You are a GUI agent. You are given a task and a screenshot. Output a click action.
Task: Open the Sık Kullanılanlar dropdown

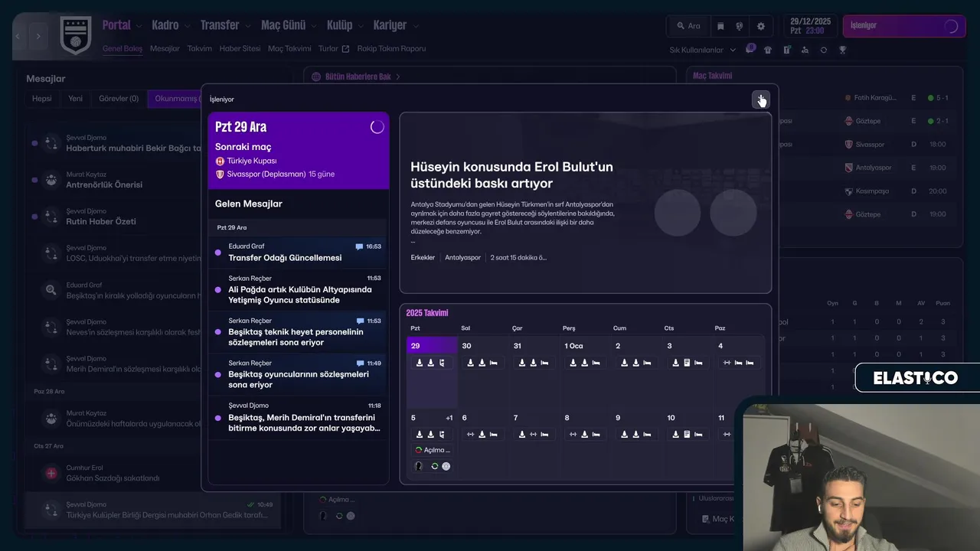coord(703,50)
